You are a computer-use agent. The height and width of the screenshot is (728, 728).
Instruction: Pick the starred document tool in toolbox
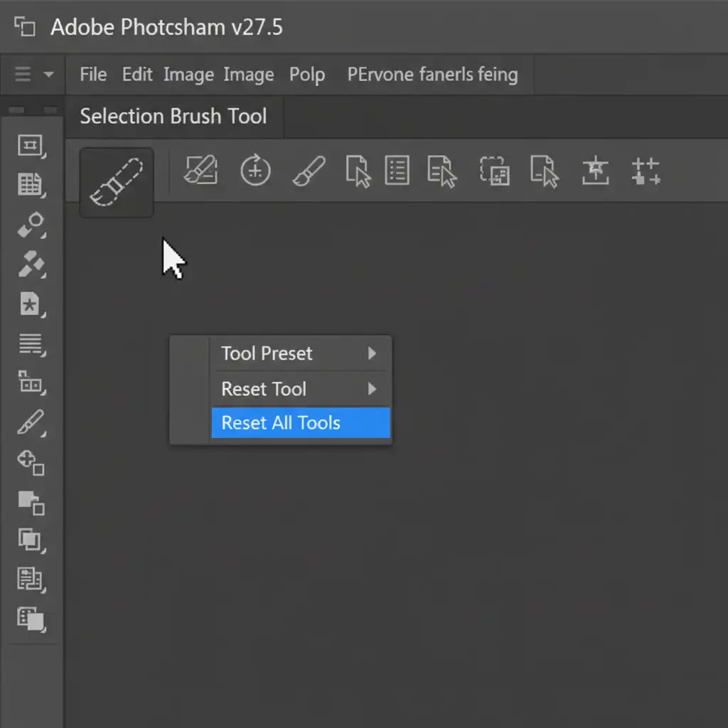31,306
